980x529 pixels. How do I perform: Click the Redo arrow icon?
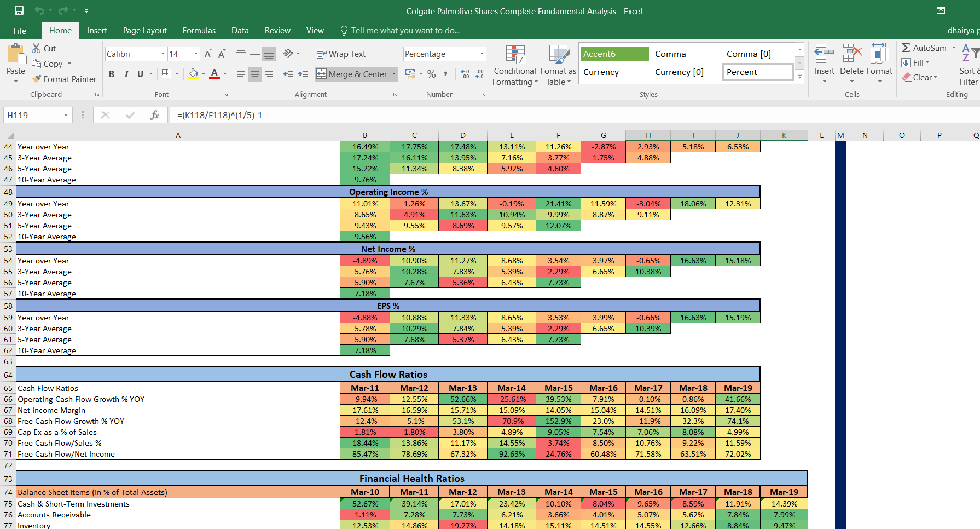[63, 10]
